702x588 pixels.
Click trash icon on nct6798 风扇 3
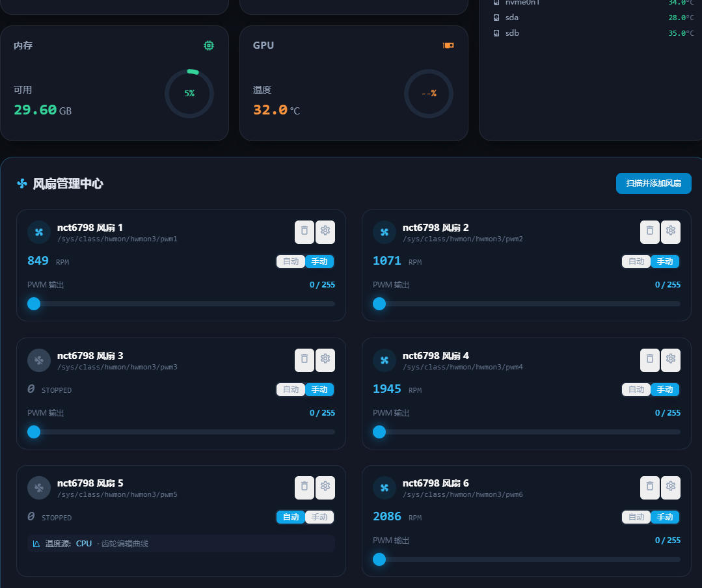point(304,360)
